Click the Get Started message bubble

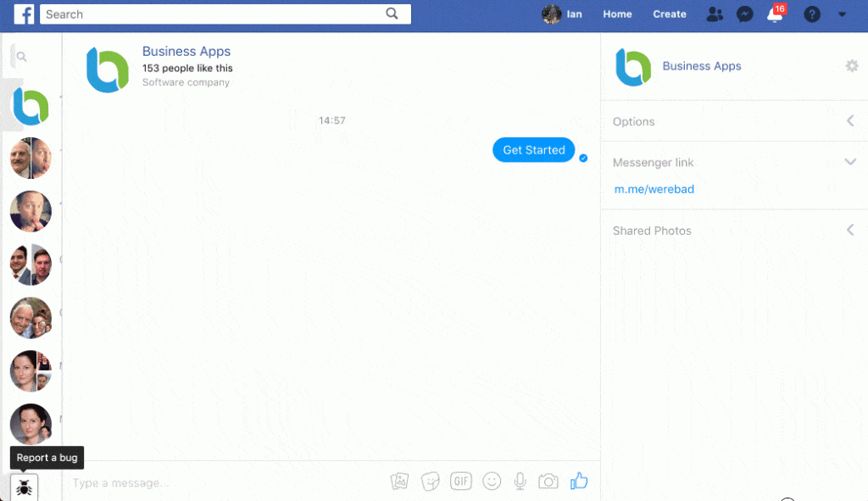click(x=534, y=150)
